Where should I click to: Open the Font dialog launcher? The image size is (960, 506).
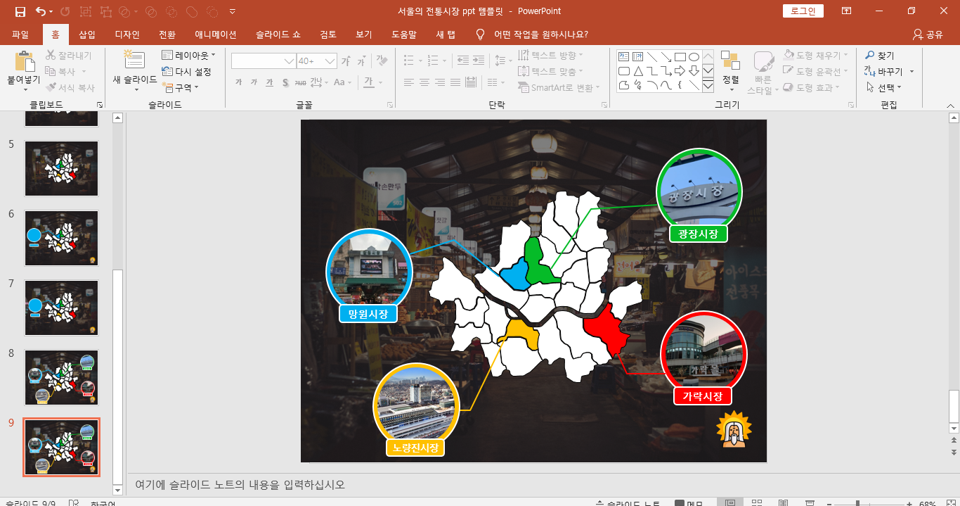click(390, 105)
